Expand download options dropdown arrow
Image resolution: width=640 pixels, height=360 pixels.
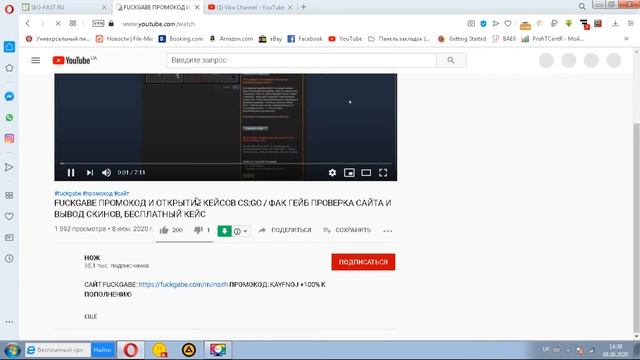click(x=245, y=231)
